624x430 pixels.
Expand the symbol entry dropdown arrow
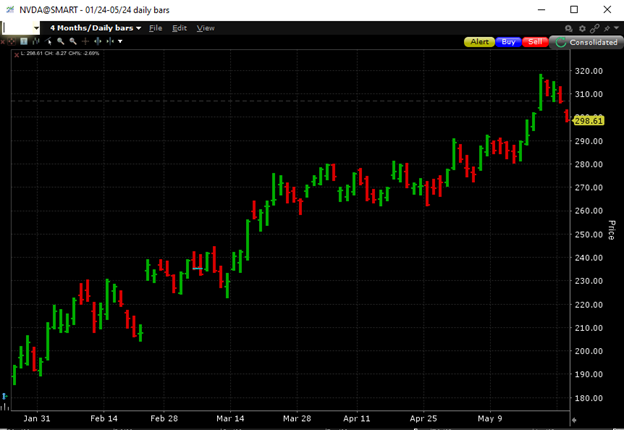[37, 28]
